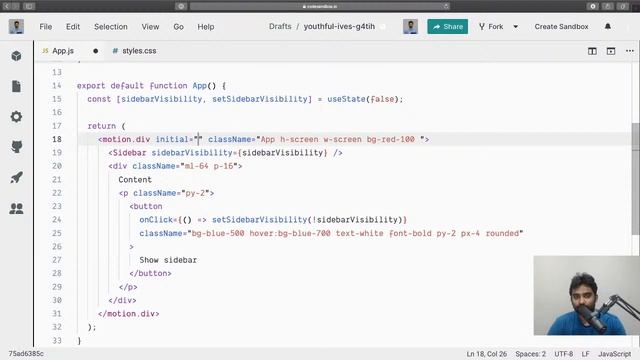This screenshot has width=640, height=360.
Task: Click the browser reload icon in address bar
Action: coord(446,6)
